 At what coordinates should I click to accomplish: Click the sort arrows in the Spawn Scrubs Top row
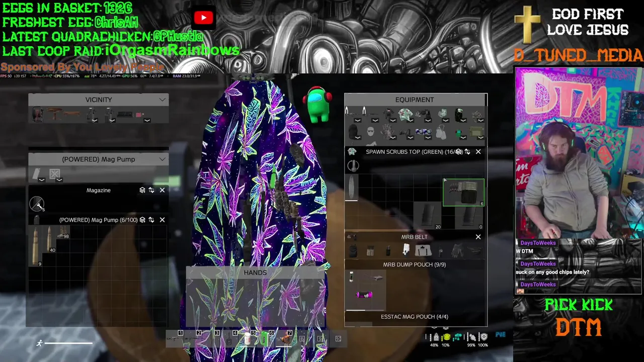[x=467, y=151]
